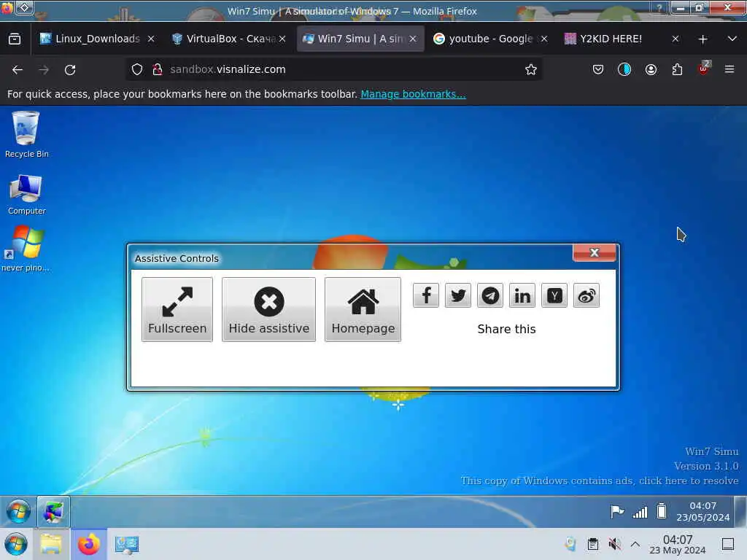Open the host clock showing 23 May 2024
This screenshot has height=560, width=747.
pos(678,544)
